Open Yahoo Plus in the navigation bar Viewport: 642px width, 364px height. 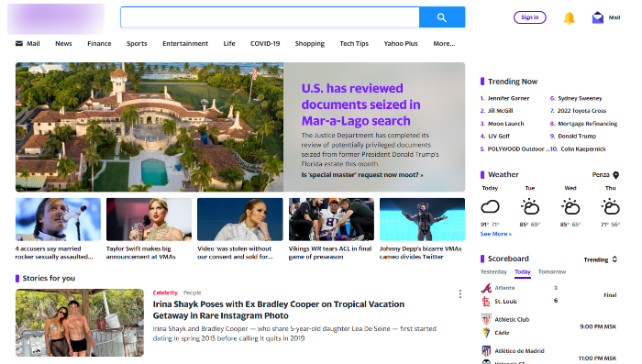pos(401,43)
